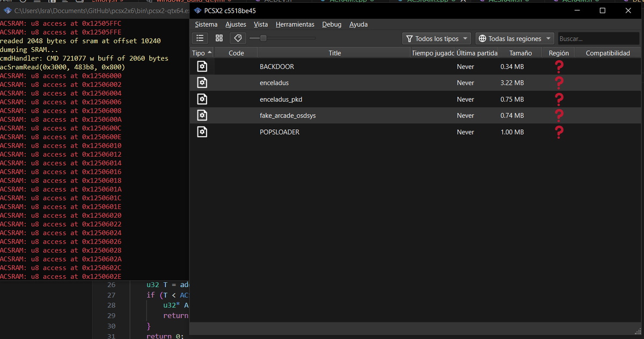The height and width of the screenshot is (339, 644).
Task: Click the file type icon for enceladus_pkd
Action: [202, 99]
